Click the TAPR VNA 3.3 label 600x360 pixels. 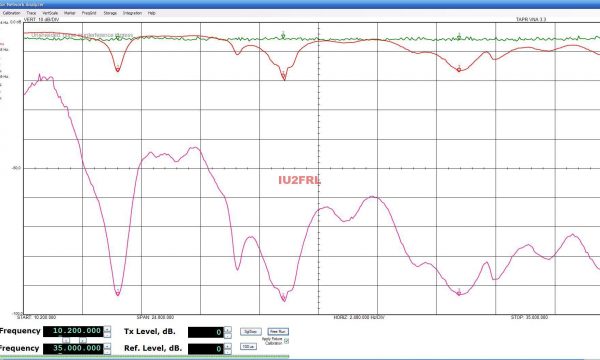click(531, 20)
